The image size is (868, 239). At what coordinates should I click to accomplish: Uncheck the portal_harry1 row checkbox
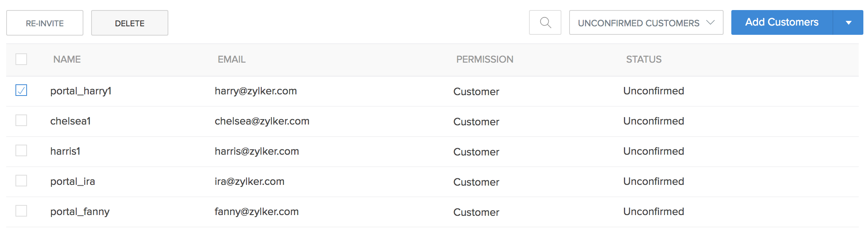coord(21,90)
